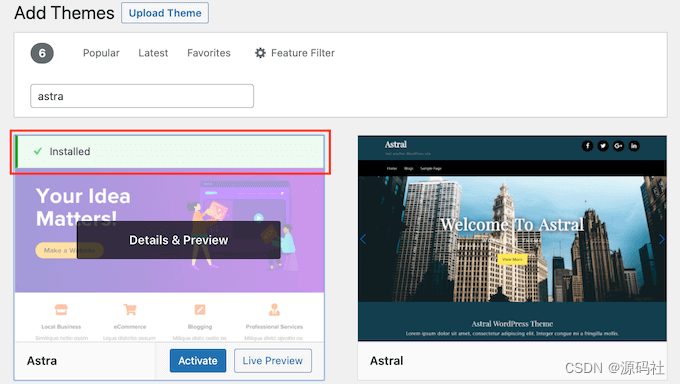This screenshot has height=384, width=680.
Task: Click the left slider arrow in Astral preview
Action: [x=363, y=239]
